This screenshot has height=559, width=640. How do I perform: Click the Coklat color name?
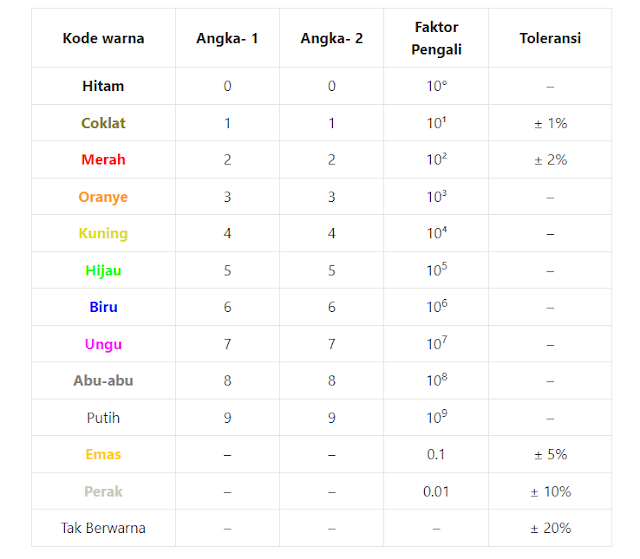tap(103, 123)
